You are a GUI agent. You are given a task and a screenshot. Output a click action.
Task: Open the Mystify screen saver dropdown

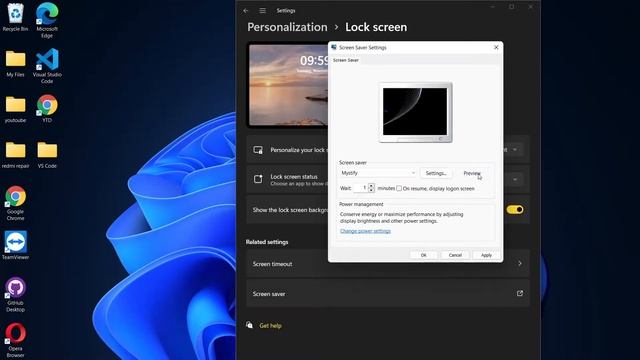[x=378, y=173]
